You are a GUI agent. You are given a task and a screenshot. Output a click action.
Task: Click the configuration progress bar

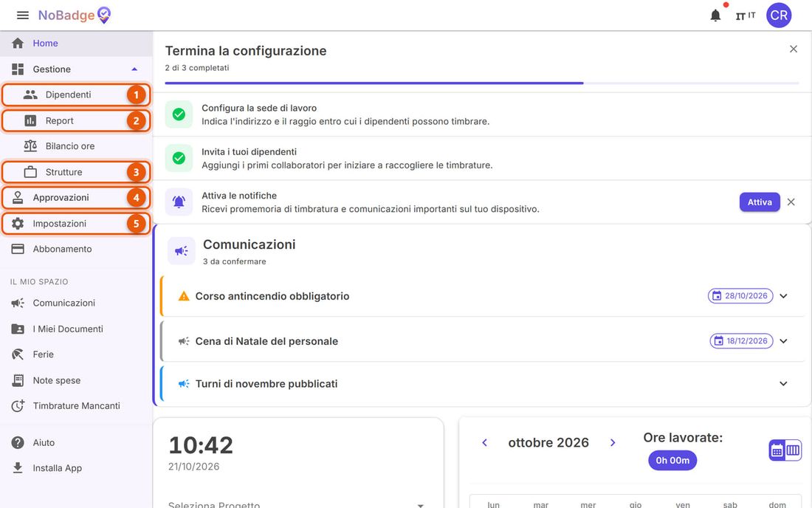(481, 83)
